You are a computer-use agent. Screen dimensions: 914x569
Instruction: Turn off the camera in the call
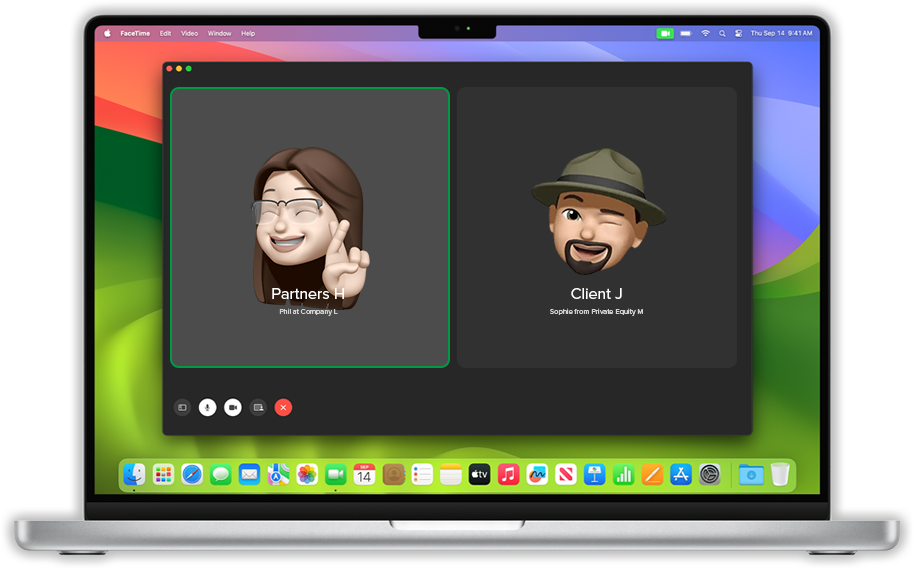[233, 407]
